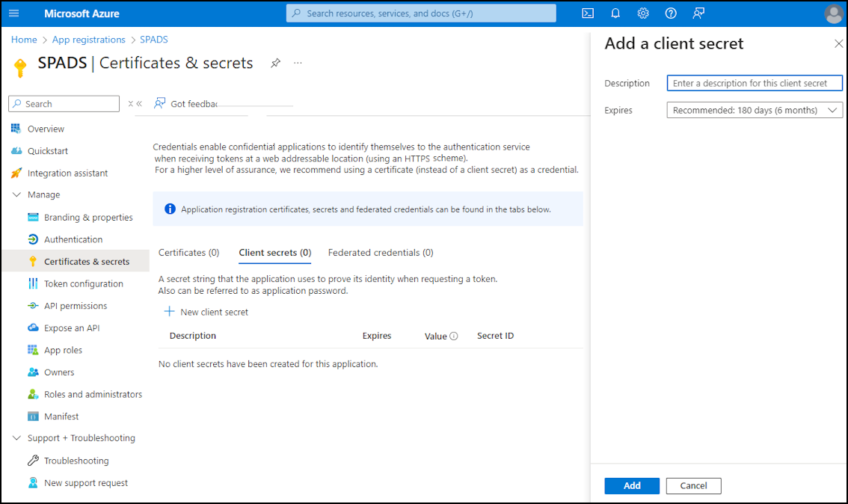Collapse the Manage section
Viewport: 848px width, 504px height.
point(16,194)
